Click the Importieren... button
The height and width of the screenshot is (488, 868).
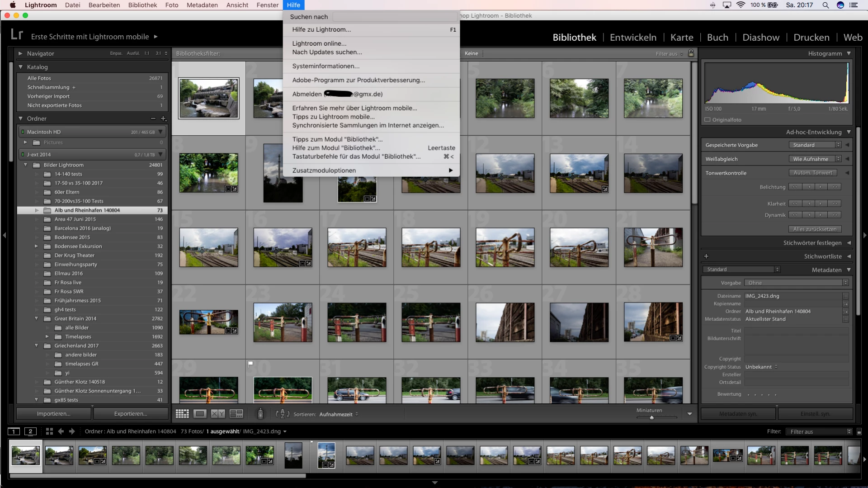(x=54, y=414)
